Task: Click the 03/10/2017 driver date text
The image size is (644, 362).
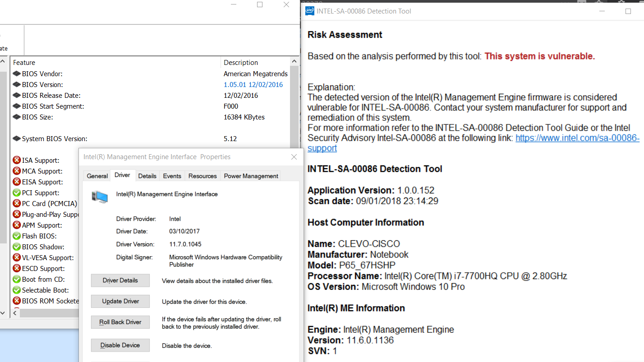Action: (x=184, y=232)
